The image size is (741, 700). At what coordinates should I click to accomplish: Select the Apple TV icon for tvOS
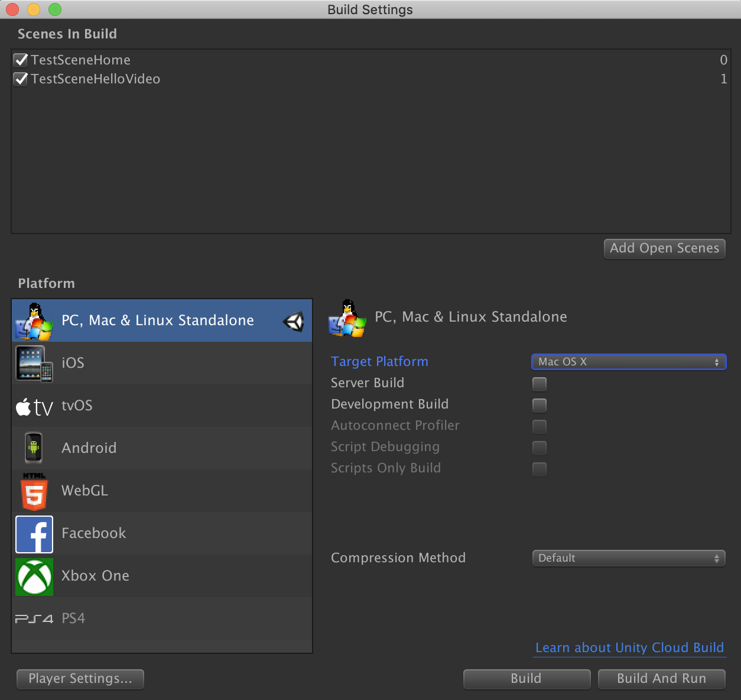34,406
